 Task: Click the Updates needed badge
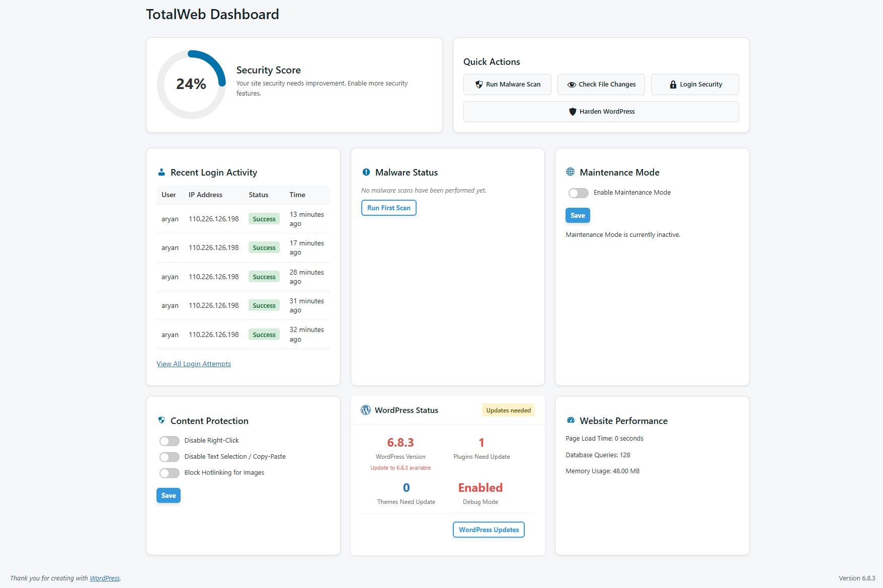508,410
